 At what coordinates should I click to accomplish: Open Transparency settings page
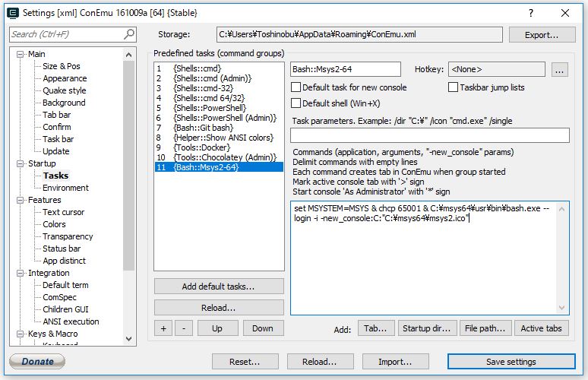coord(68,236)
